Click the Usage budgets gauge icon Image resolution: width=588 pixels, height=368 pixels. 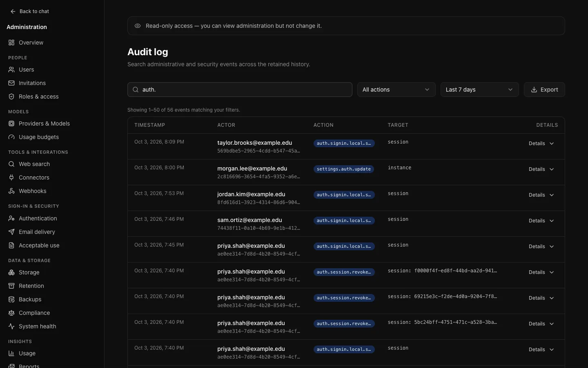11,137
